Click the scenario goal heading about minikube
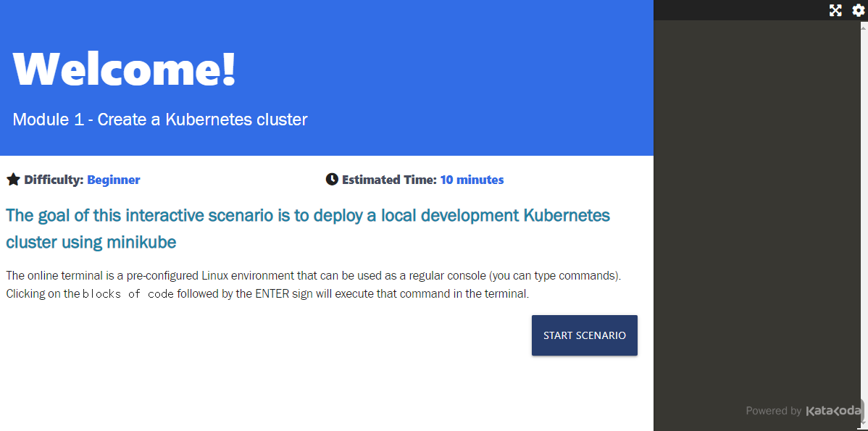Viewport: 868px width, 431px height. [x=308, y=228]
